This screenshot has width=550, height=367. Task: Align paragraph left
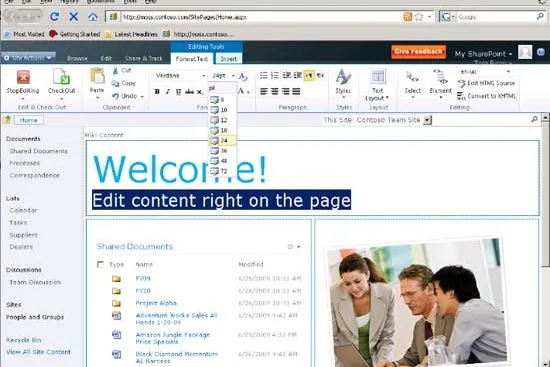click(264, 92)
